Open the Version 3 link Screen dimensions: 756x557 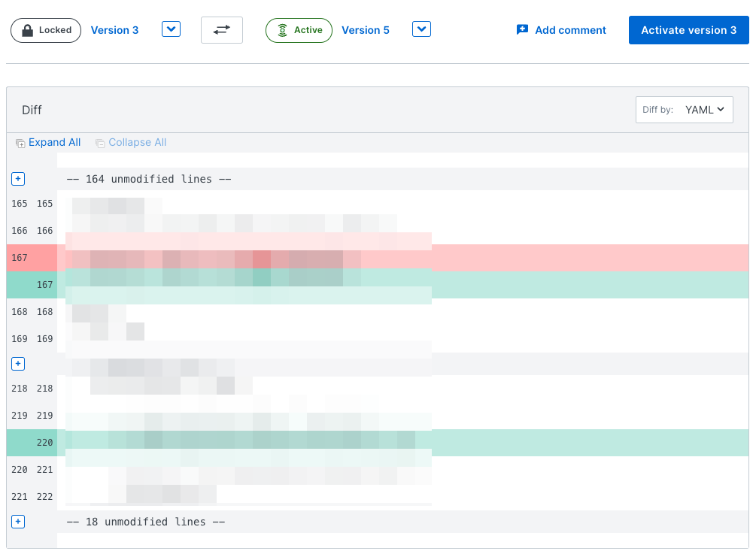114,30
